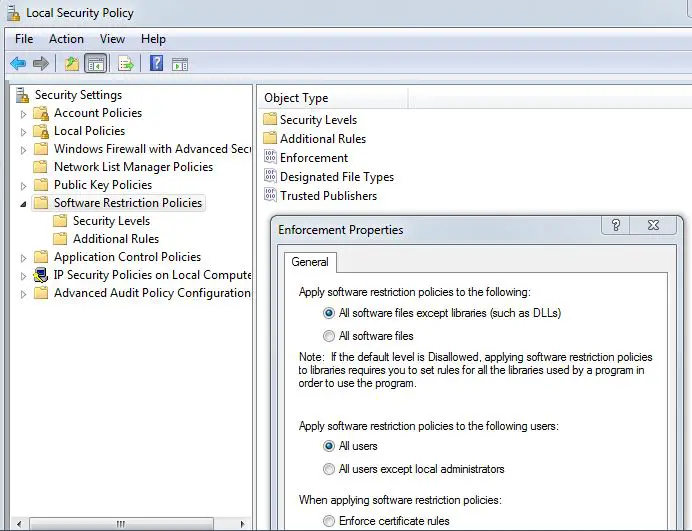
Task: Open the Action menu
Action: 66,39
